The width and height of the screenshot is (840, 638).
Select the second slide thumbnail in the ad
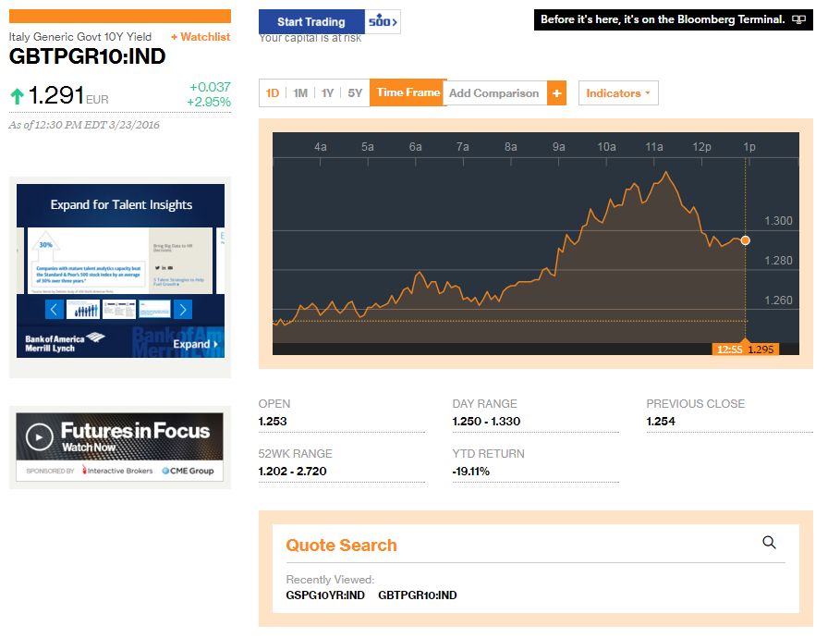point(119,310)
